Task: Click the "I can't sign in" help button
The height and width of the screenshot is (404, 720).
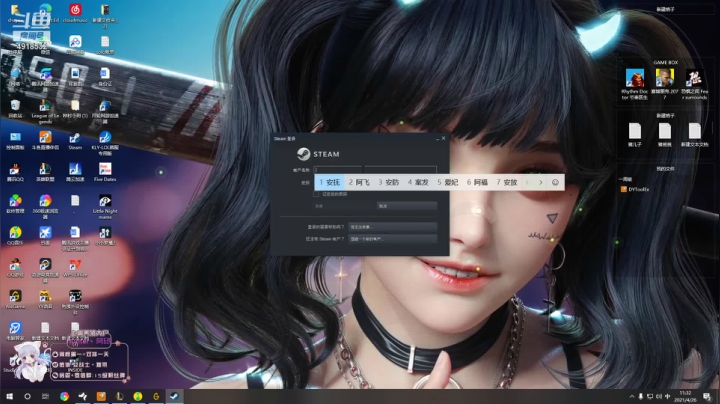Action: pos(392,227)
